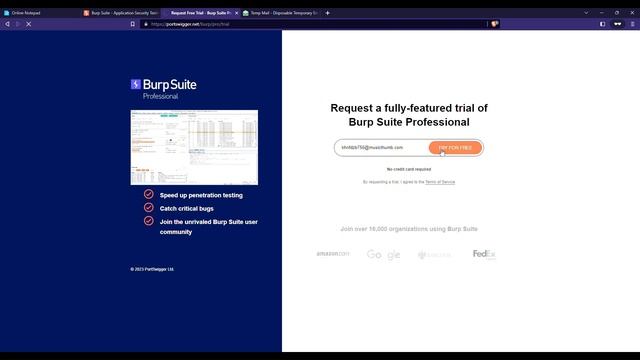Open the Brave Shields icon

click(495, 24)
